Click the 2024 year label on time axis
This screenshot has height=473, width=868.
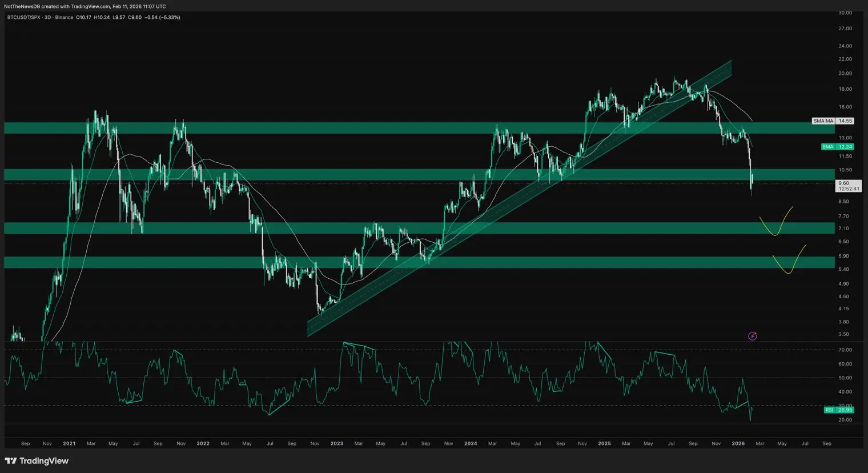tap(471, 443)
